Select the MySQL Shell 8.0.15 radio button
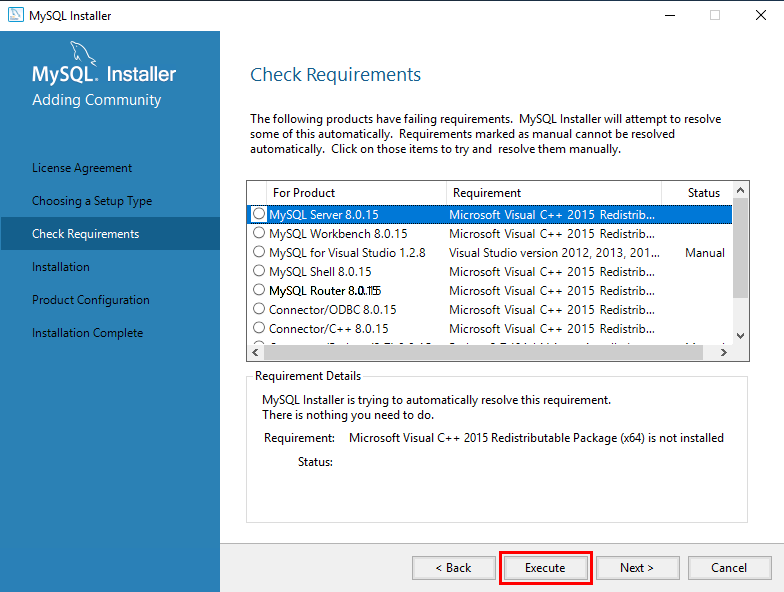 [x=258, y=270]
